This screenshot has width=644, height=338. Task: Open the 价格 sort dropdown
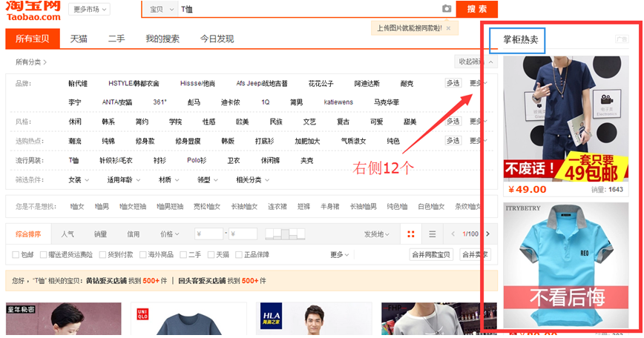click(170, 233)
